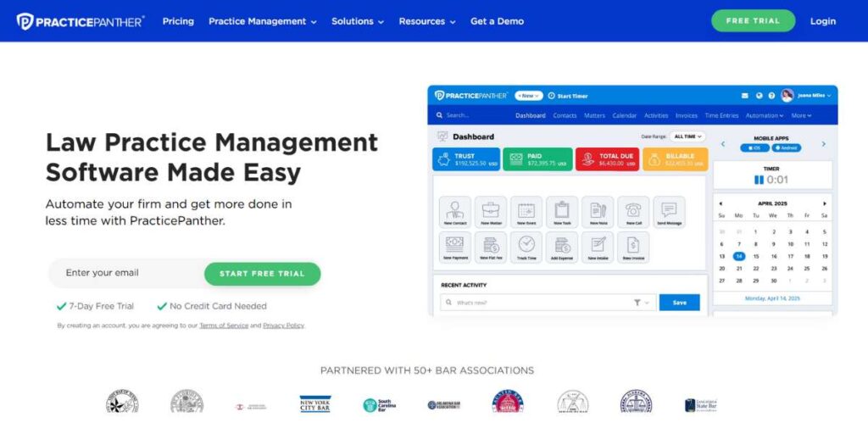Click the PracticePanther logo in header
This screenshot has width=868, height=434.
click(x=81, y=21)
